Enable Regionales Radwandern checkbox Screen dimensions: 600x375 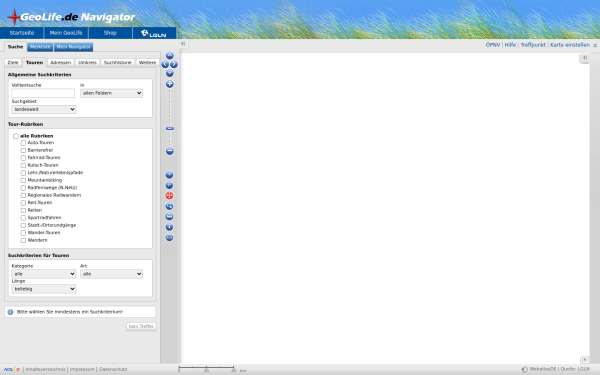[23, 195]
